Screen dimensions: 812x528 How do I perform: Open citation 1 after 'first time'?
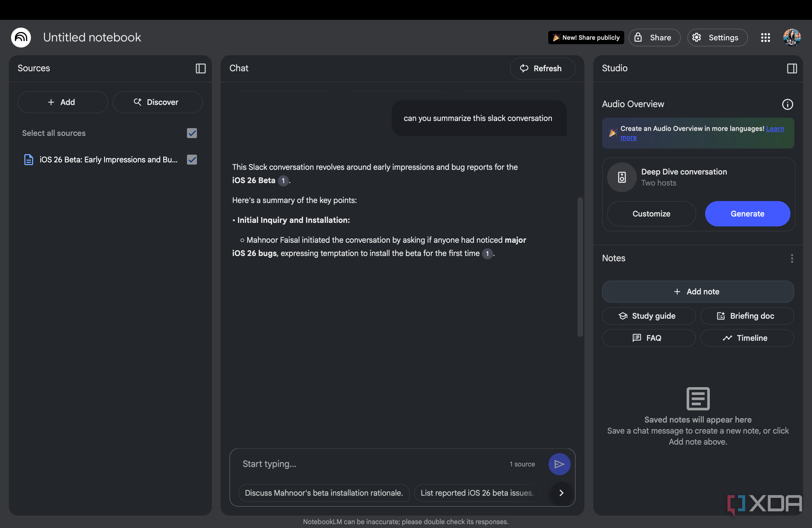[487, 254]
